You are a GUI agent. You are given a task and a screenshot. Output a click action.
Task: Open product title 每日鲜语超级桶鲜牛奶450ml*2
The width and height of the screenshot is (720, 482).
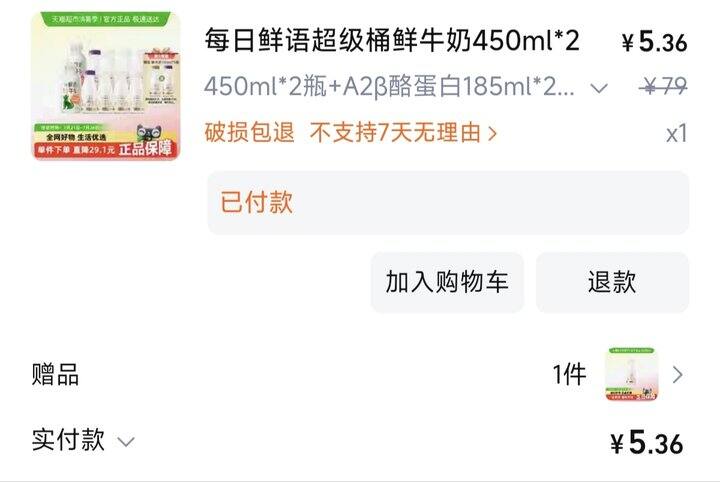(x=392, y=40)
